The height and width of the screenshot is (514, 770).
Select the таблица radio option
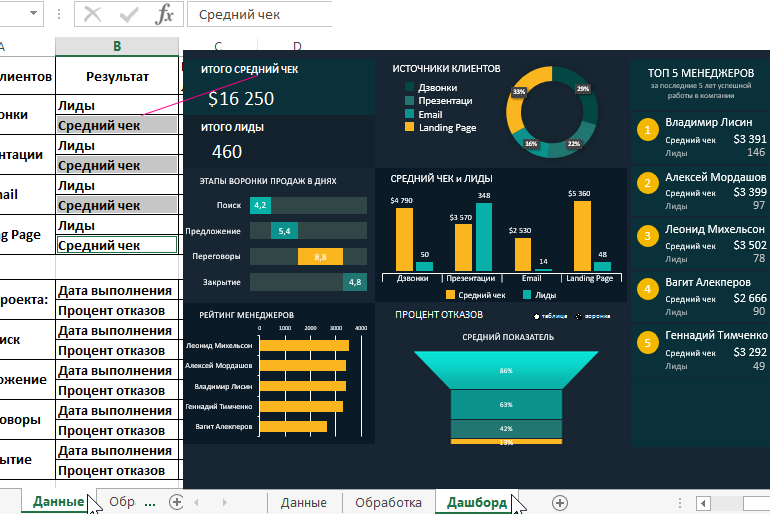[536, 316]
